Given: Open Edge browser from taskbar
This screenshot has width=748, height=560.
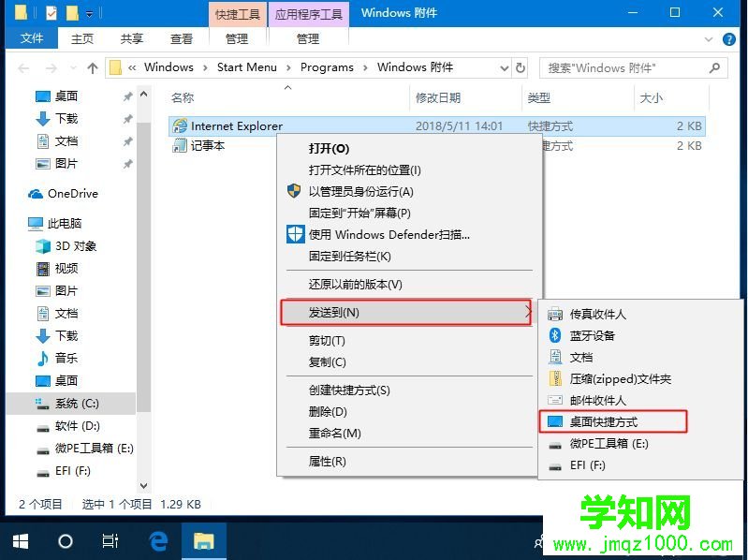Looking at the screenshot, I should [x=158, y=541].
